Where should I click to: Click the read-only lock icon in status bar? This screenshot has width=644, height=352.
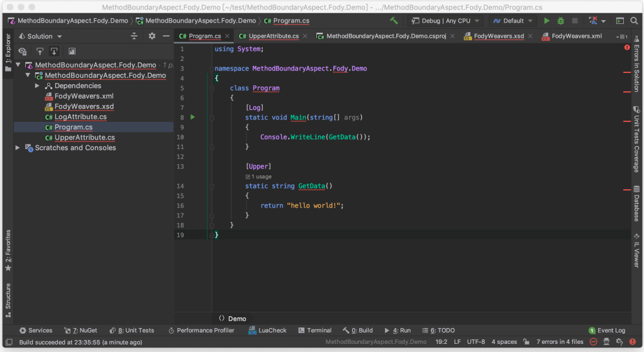(526, 342)
